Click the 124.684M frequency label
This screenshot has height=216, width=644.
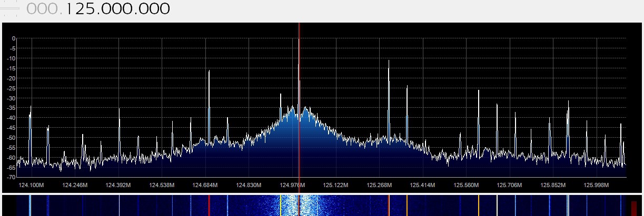pos(205,185)
